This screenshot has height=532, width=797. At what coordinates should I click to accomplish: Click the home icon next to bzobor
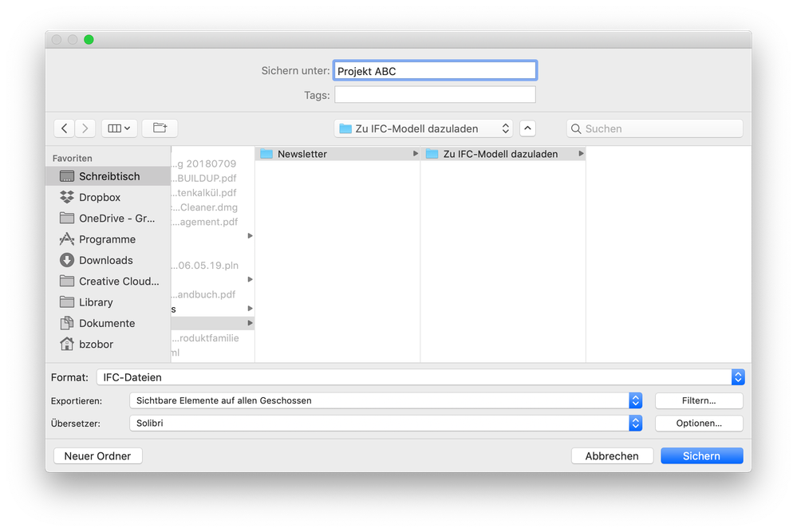point(66,344)
